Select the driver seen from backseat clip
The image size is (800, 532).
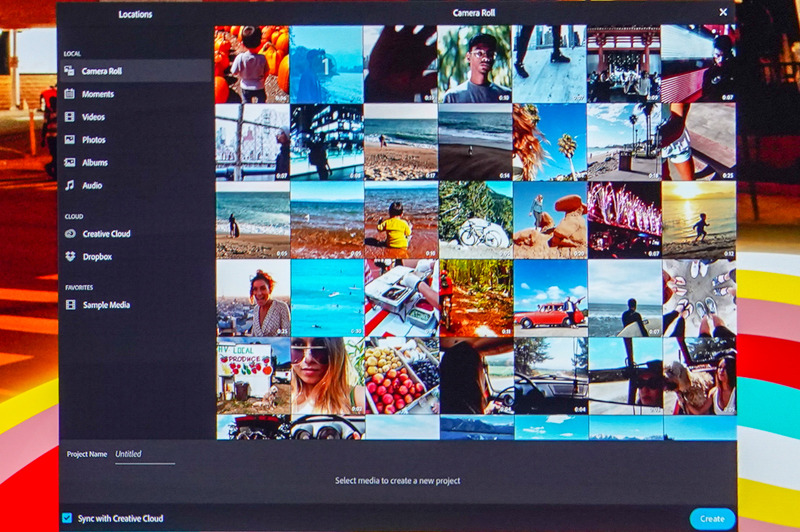[x=477, y=376]
